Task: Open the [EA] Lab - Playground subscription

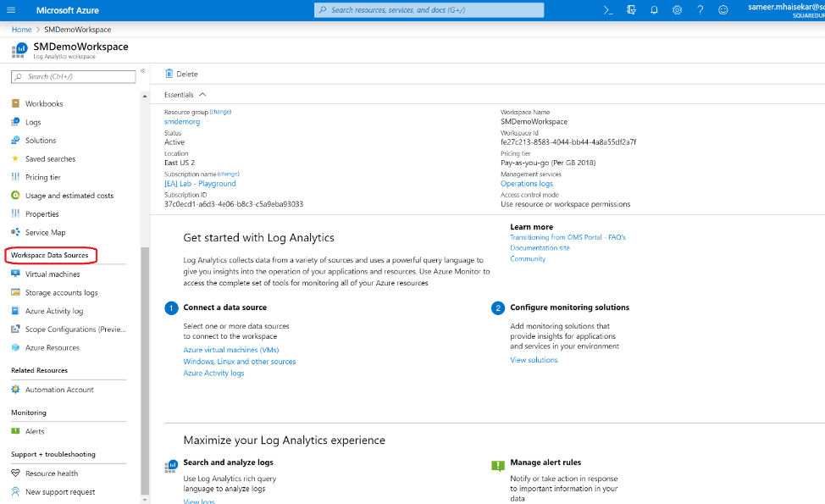Action: [x=200, y=184]
